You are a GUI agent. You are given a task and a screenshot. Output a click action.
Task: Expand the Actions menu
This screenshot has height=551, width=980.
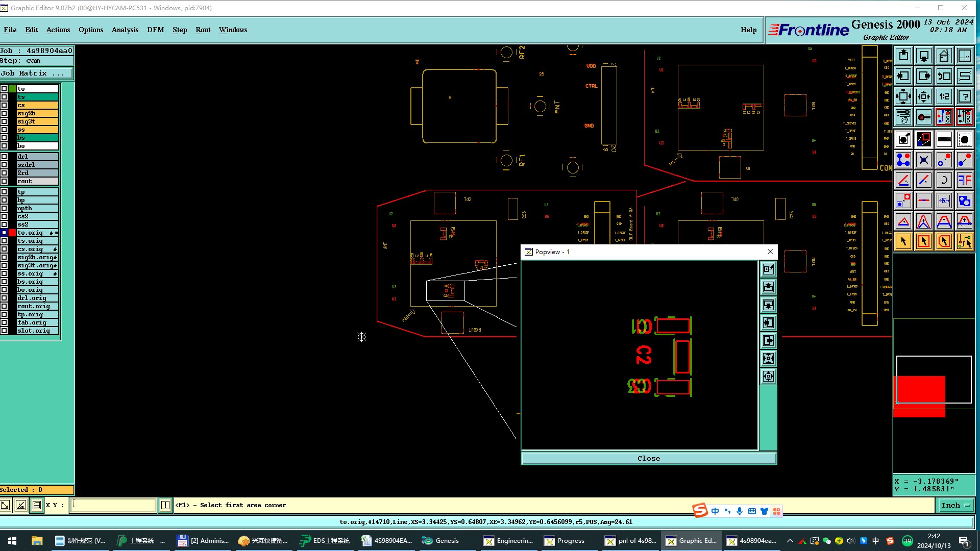[58, 30]
